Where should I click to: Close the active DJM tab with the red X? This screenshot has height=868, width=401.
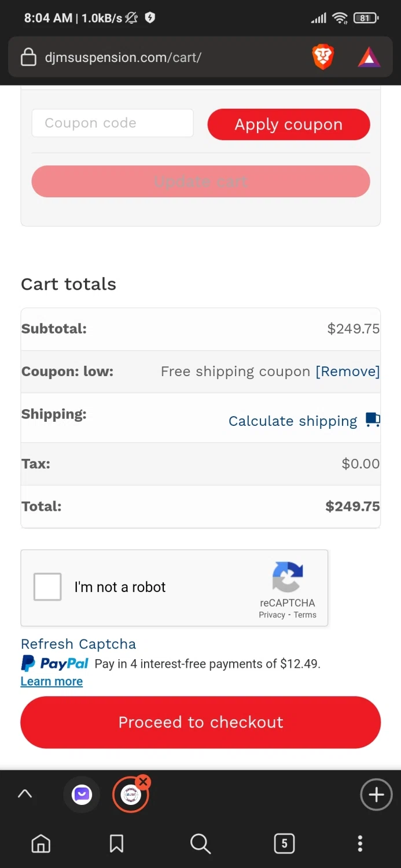[144, 782]
